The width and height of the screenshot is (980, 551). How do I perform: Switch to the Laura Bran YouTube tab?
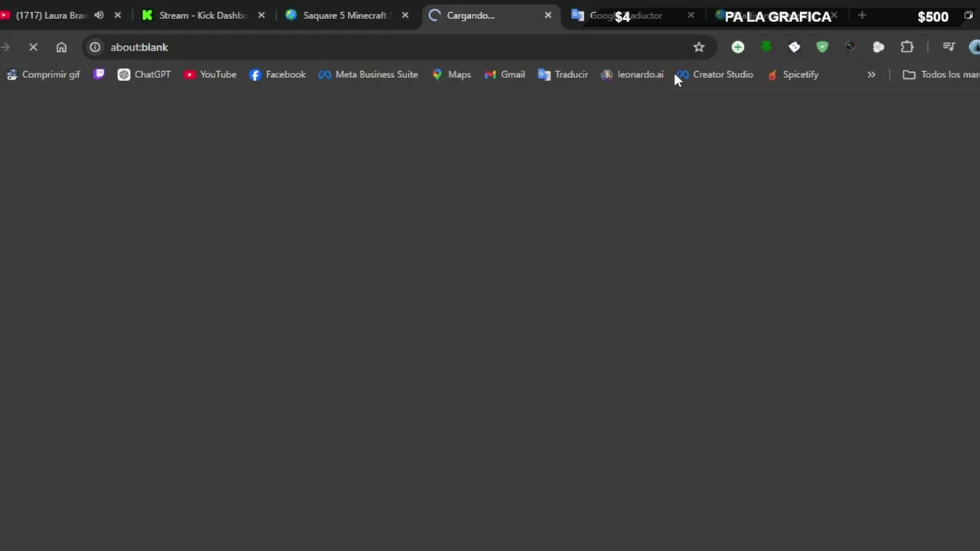click(51, 15)
